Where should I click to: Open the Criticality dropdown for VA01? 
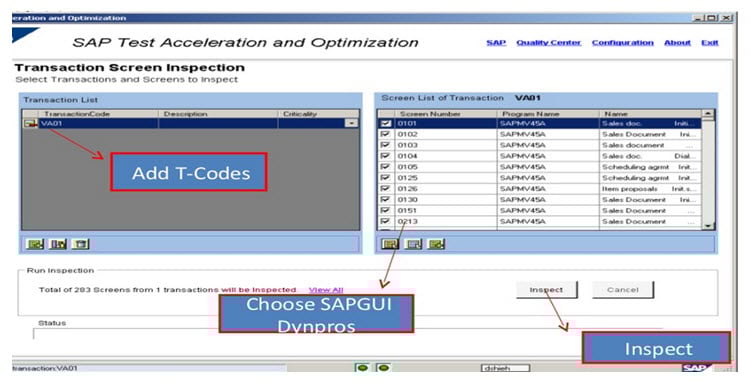point(352,123)
